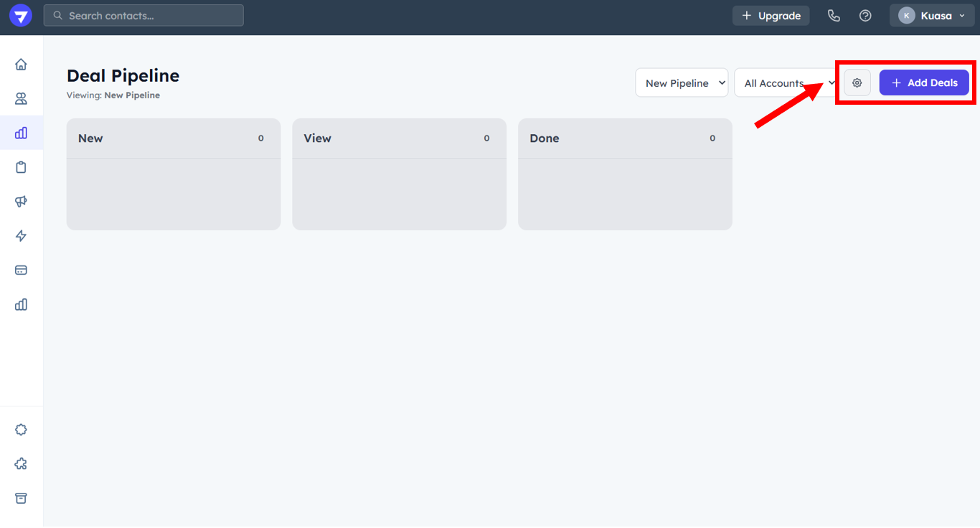This screenshot has width=980, height=528.
Task: Select the View stage column header
Action: [318, 138]
